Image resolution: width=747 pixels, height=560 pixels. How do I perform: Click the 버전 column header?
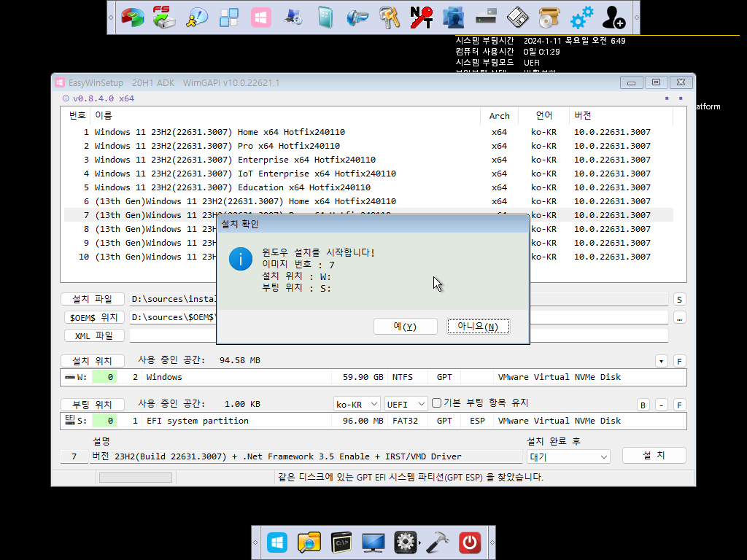pyautogui.click(x=621, y=116)
